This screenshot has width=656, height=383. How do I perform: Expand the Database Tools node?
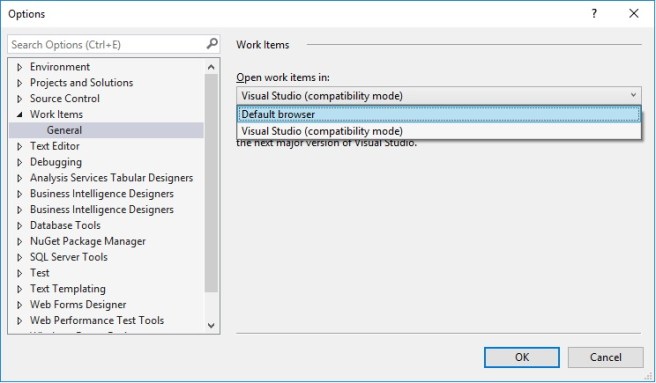[19, 226]
